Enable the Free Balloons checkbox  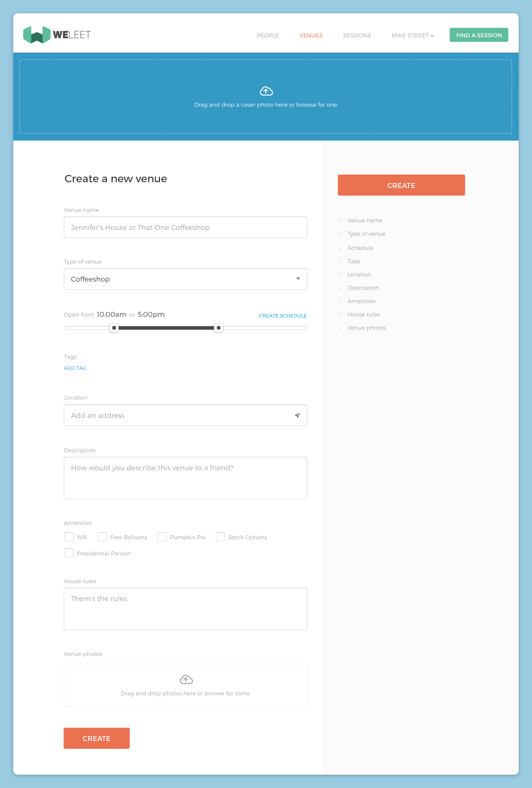point(102,537)
